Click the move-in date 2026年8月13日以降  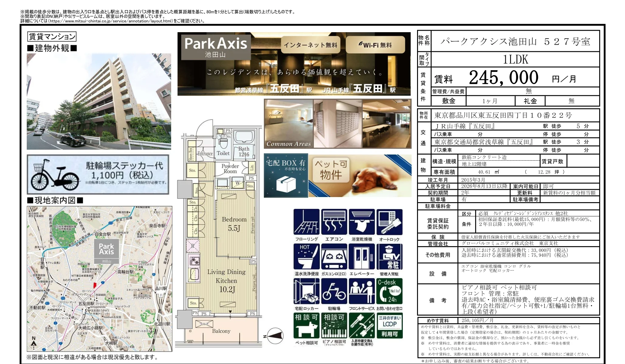[484, 186]
